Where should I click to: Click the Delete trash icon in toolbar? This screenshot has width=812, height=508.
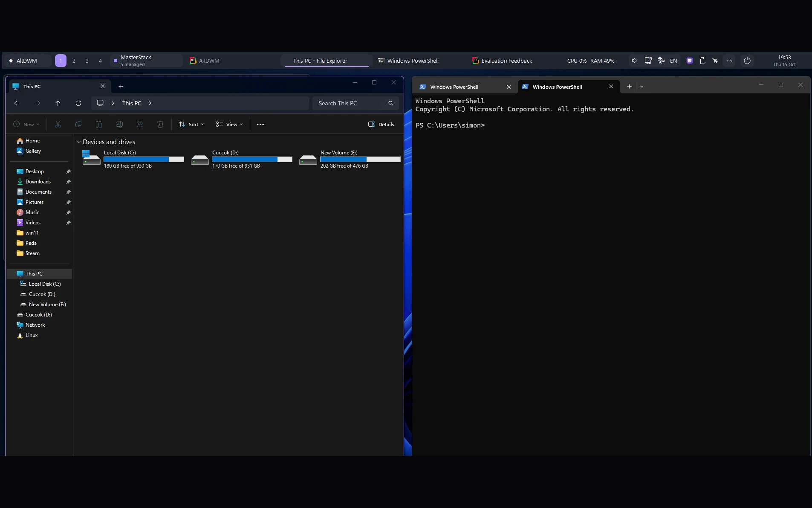(x=160, y=124)
